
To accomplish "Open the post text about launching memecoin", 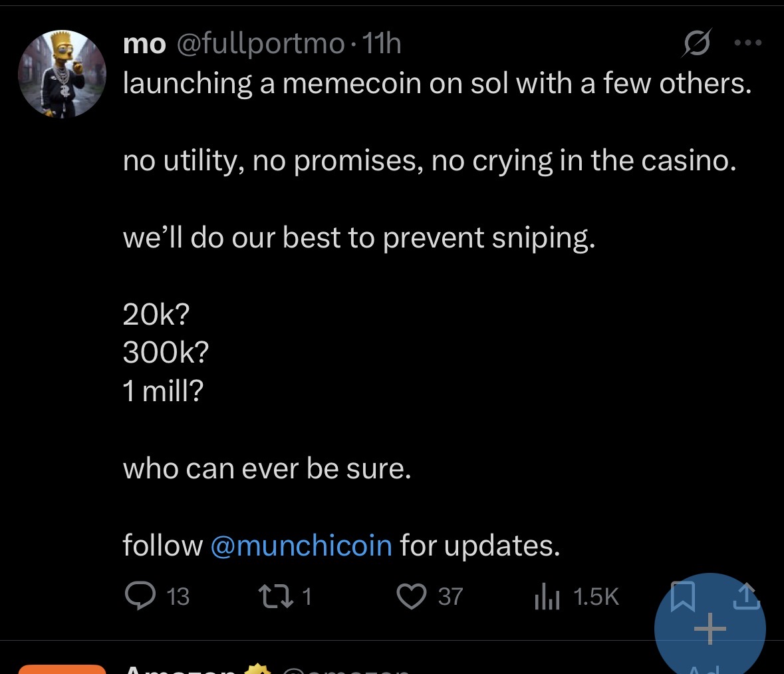I will (x=437, y=84).
